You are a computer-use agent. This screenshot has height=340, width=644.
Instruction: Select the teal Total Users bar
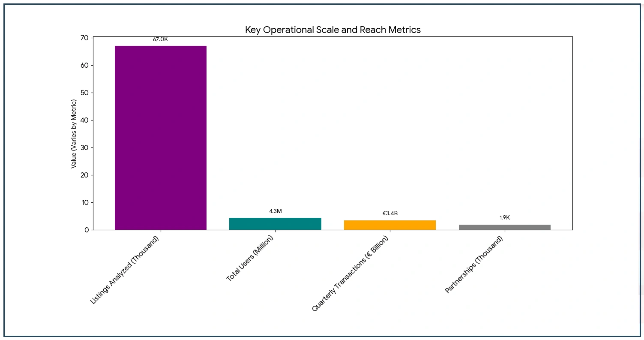coord(275,223)
